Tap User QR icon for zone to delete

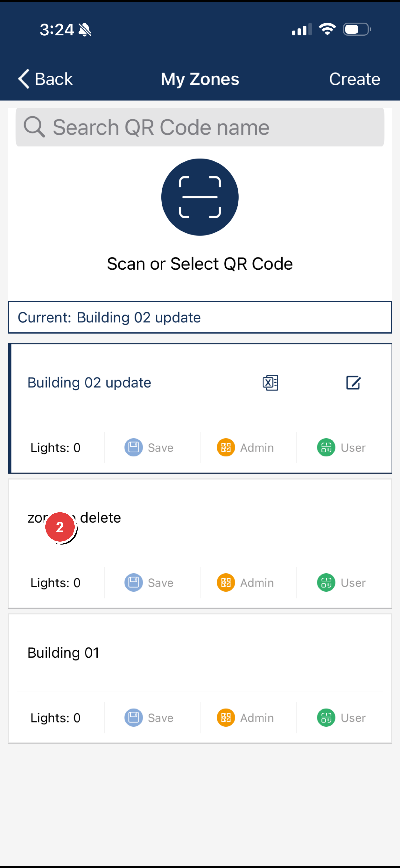[x=326, y=583]
